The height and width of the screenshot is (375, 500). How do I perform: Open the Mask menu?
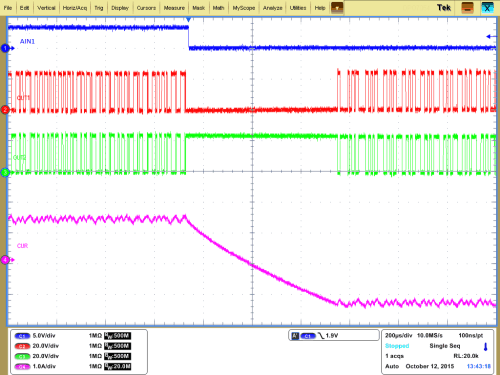198,8
